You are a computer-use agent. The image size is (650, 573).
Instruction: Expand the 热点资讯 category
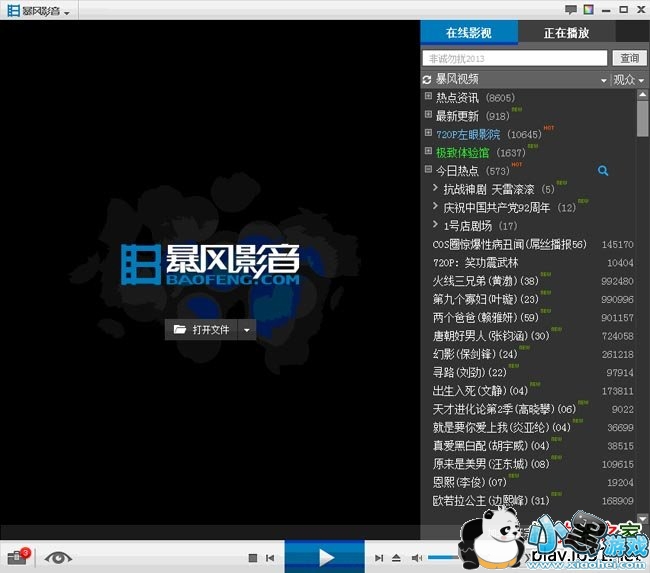pyautogui.click(x=428, y=96)
